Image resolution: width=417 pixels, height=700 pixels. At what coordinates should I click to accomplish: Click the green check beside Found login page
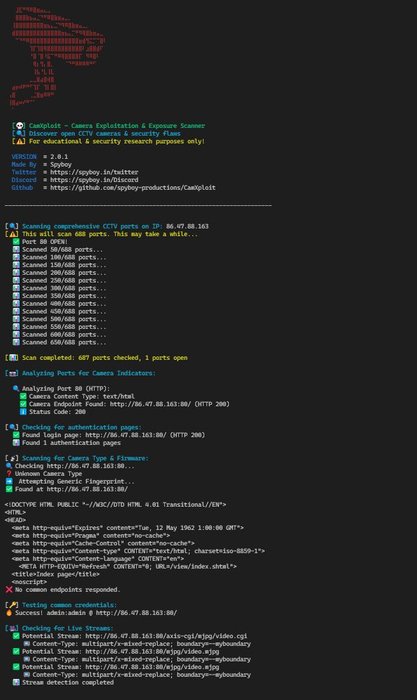[16, 435]
